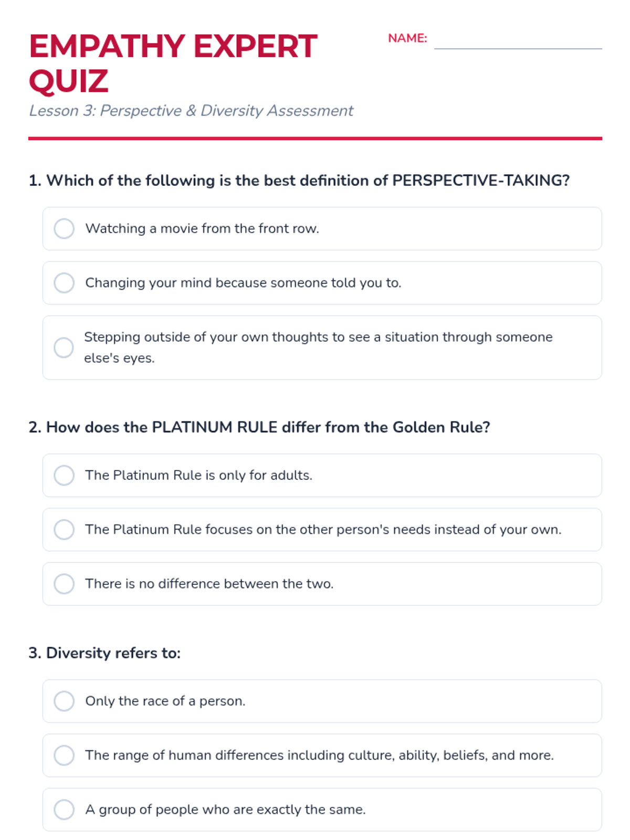
Task: Select 'There is no difference between the two' radio
Action: (x=64, y=583)
